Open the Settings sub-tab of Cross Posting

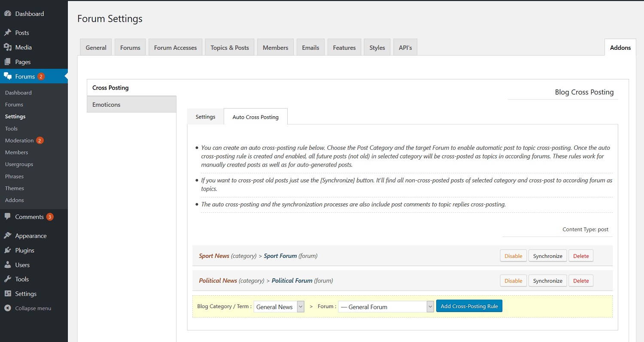click(205, 117)
